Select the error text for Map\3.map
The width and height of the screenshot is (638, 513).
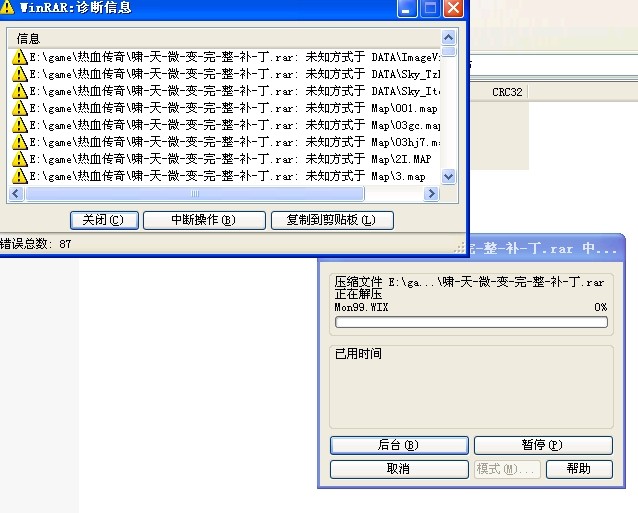pos(228,177)
